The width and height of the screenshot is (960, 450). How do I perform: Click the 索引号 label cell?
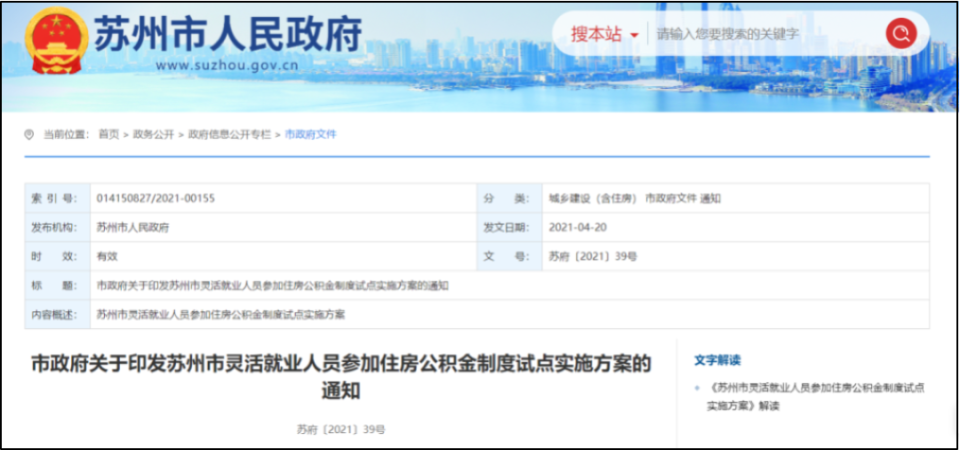click(57, 198)
